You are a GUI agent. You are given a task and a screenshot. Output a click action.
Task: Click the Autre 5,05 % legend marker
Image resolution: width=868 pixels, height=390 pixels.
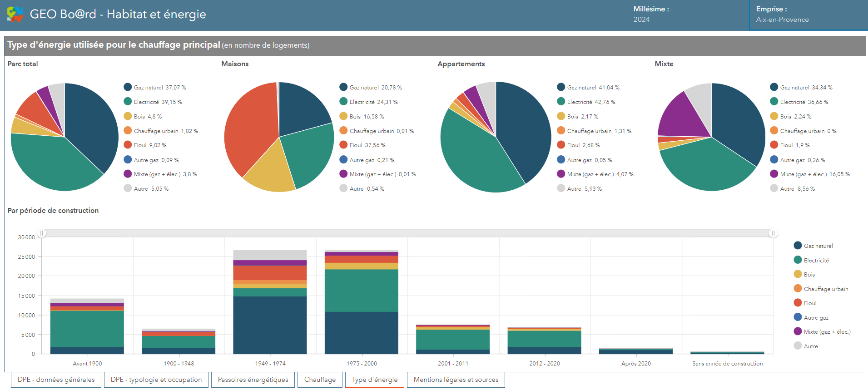(x=128, y=188)
